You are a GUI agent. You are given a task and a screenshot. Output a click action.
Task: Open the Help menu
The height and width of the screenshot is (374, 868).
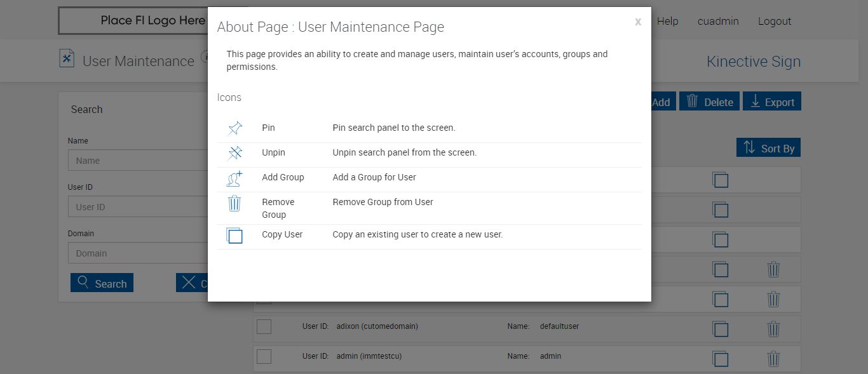tap(667, 21)
